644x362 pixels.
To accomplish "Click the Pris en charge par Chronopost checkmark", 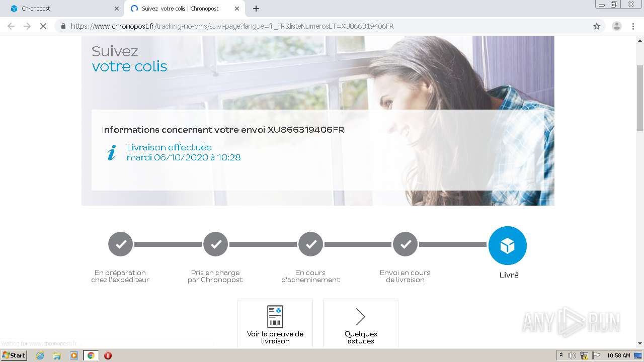I will click(x=216, y=244).
